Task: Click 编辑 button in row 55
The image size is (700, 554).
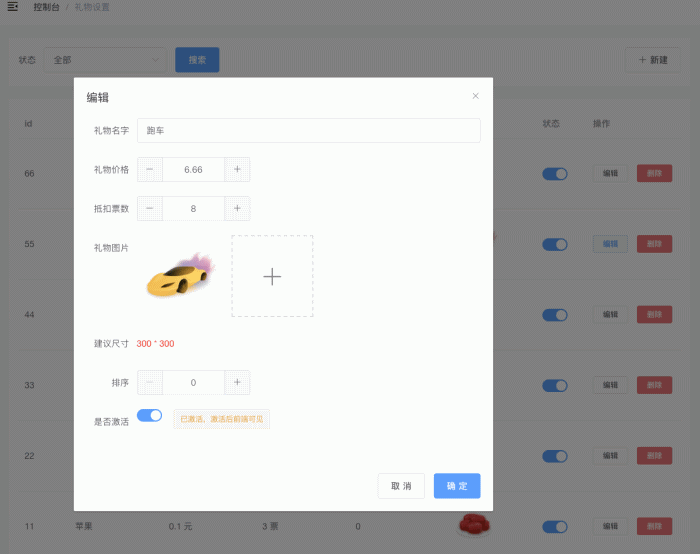Action: click(610, 244)
